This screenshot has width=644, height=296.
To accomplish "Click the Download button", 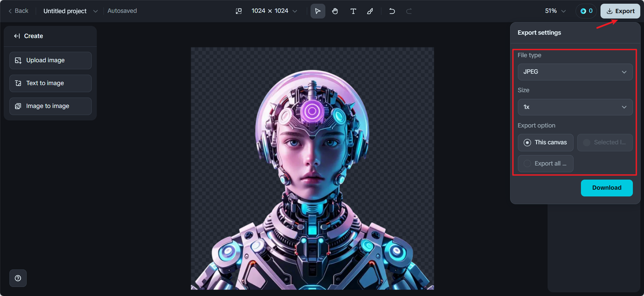I will [x=607, y=188].
